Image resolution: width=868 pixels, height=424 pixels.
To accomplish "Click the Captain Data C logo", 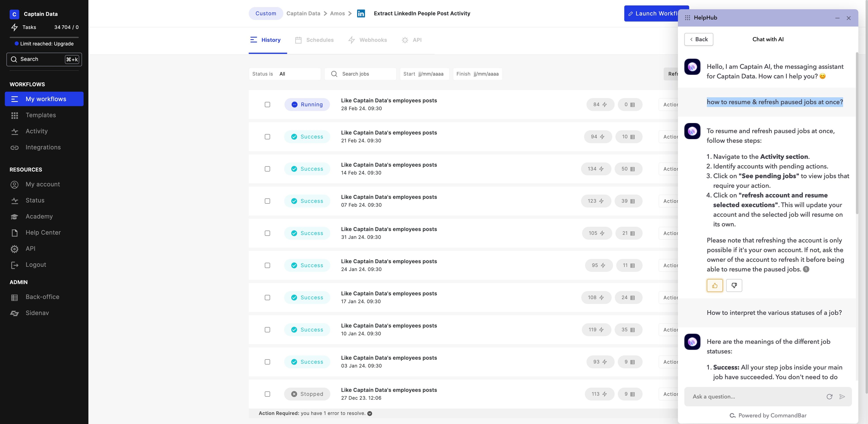I will coord(14,14).
